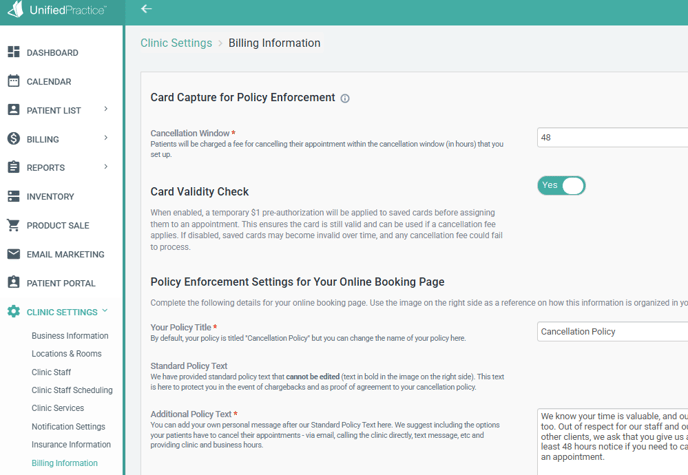The image size is (688, 475).
Task: Click Clinic Settings breadcrumb link
Action: 176,43
